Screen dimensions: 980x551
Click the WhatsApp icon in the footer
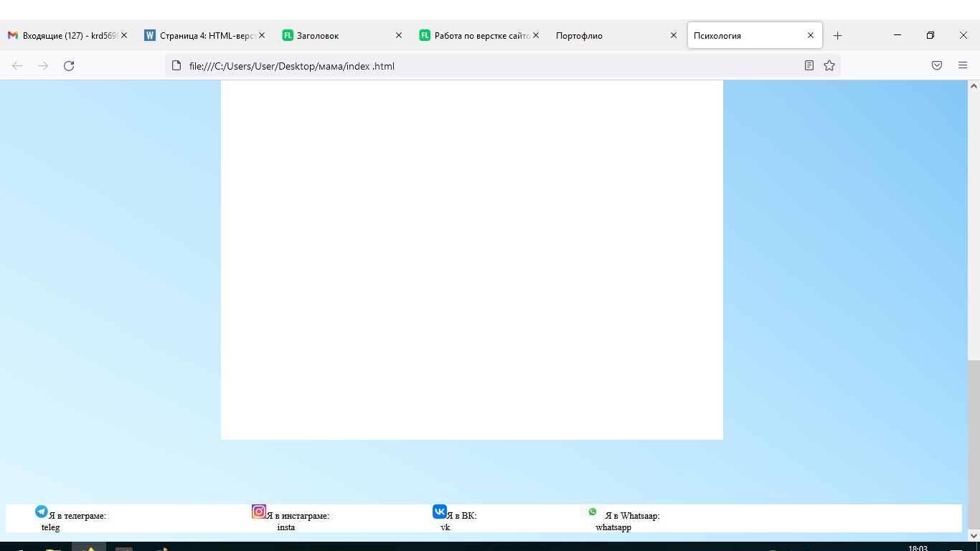[x=593, y=512]
